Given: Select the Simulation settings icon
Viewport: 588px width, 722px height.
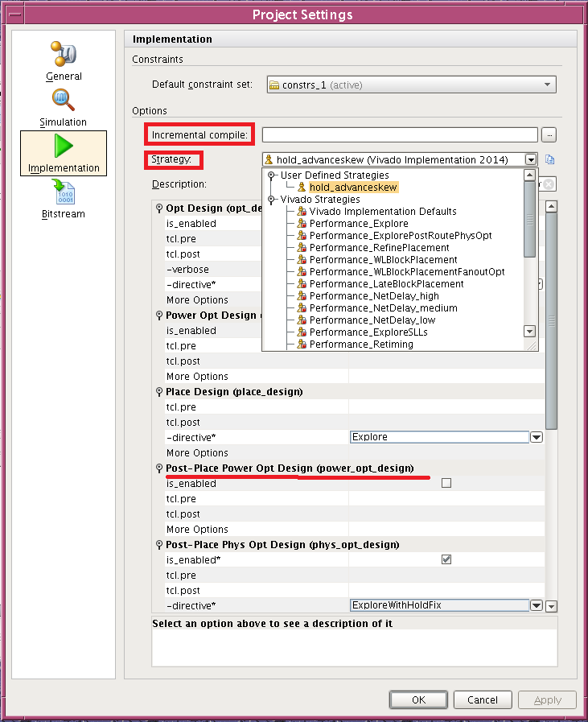Looking at the screenshot, I should [x=64, y=106].
